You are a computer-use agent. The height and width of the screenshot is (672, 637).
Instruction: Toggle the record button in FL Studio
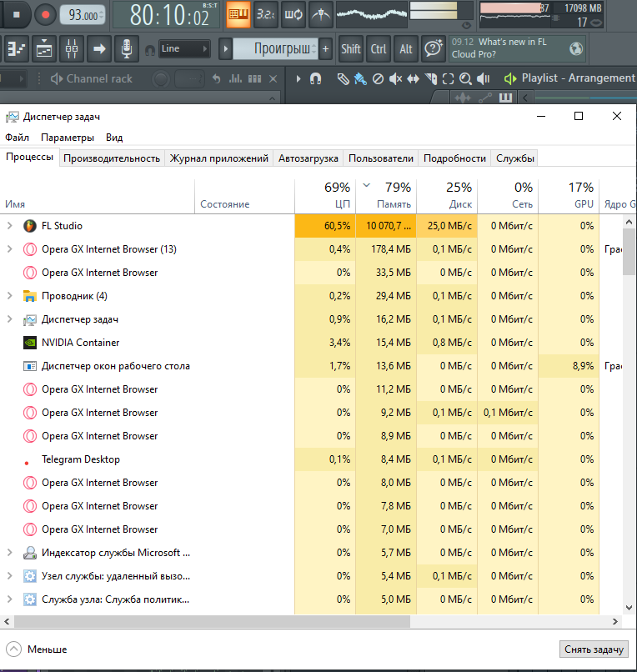(x=45, y=14)
